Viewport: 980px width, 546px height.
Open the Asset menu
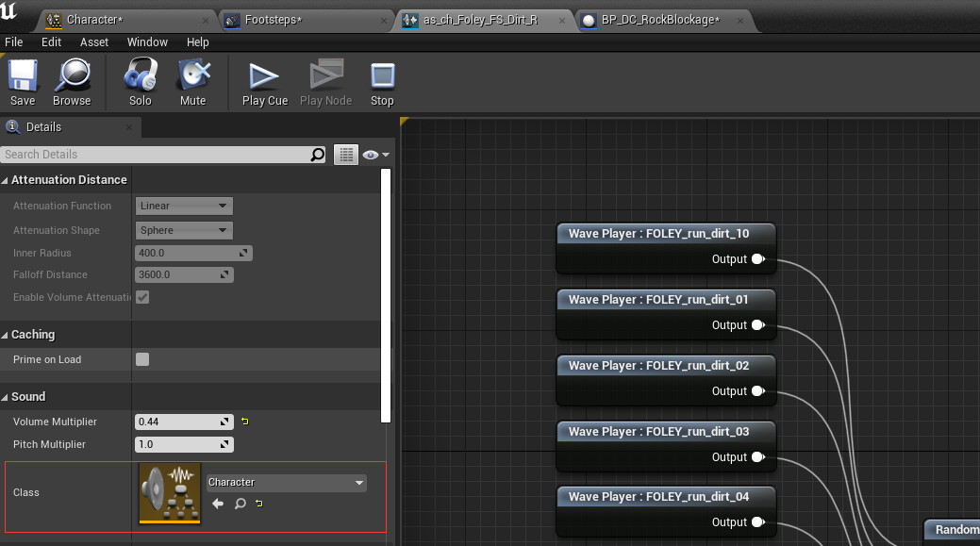coord(94,41)
